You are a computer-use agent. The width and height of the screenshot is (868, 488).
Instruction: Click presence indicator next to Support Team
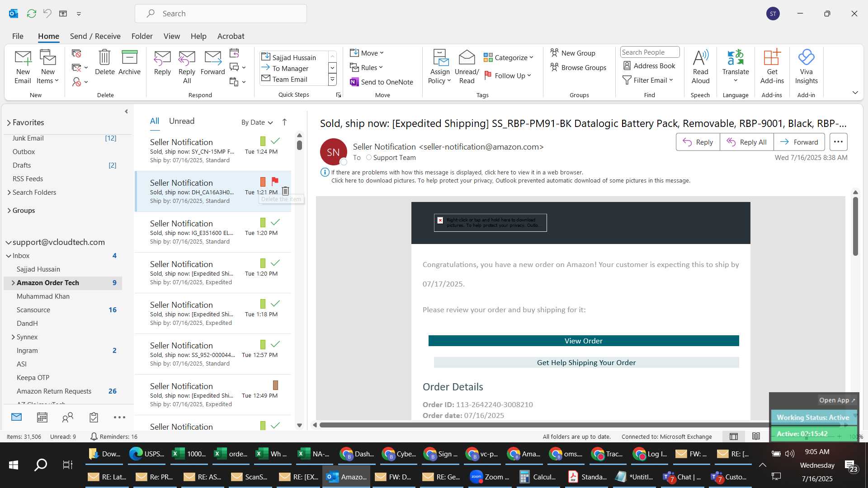click(369, 157)
